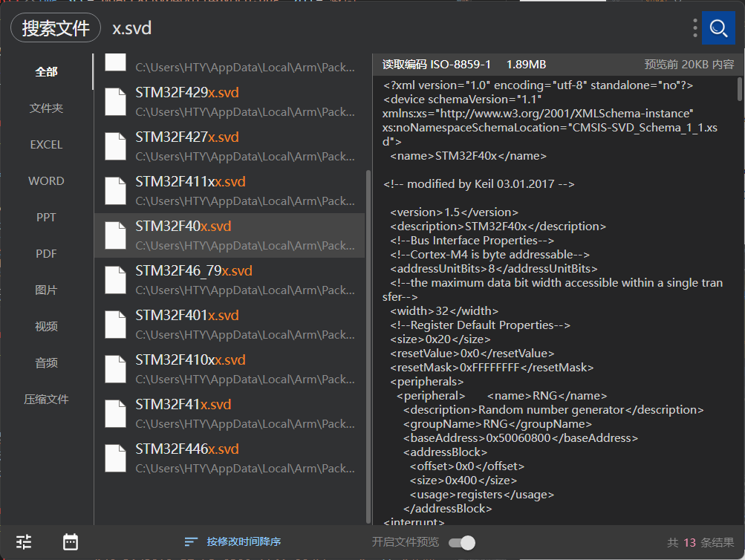Open the calendar date filter icon
The width and height of the screenshot is (745, 560).
click(70, 542)
